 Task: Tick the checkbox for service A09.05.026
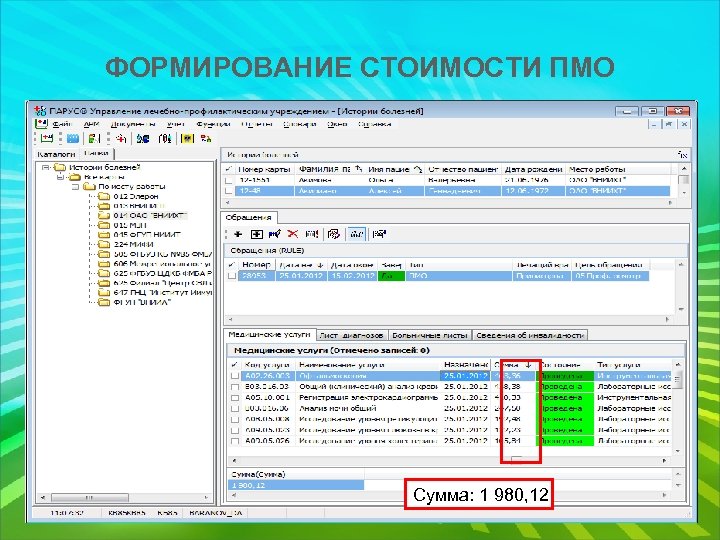pyautogui.click(x=235, y=441)
